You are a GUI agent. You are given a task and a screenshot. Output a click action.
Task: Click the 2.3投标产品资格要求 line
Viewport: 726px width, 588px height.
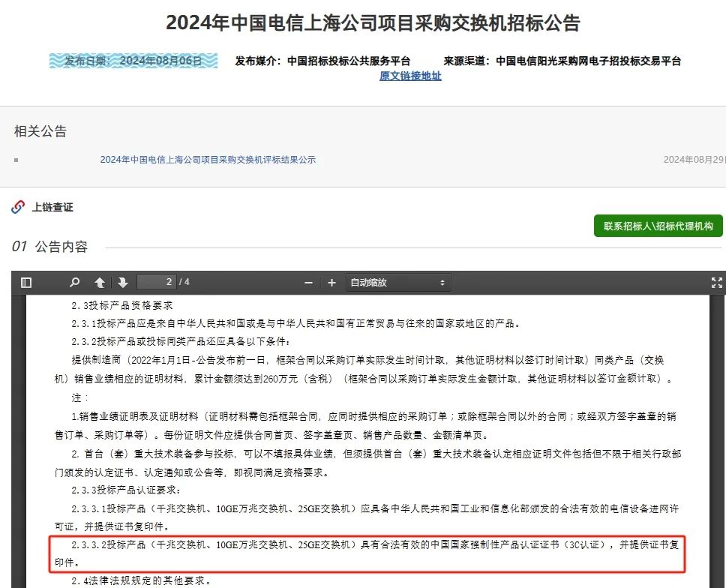point(121,305)
